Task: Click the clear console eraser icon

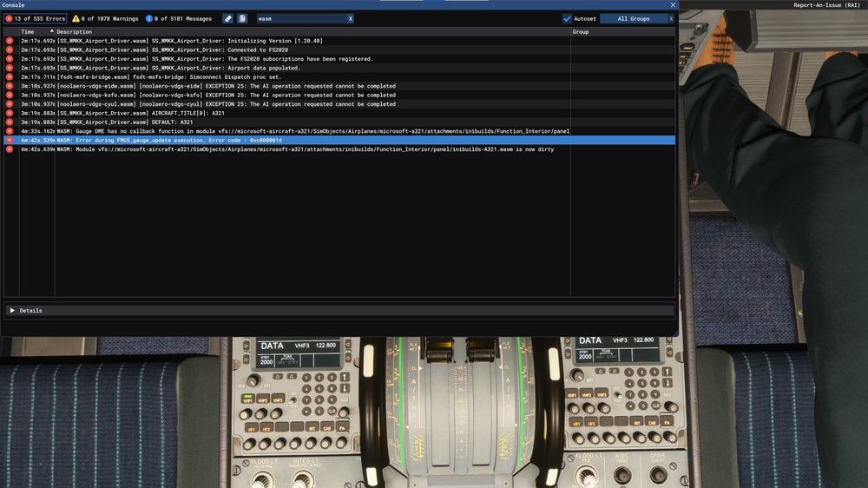Action: point(227,18)
